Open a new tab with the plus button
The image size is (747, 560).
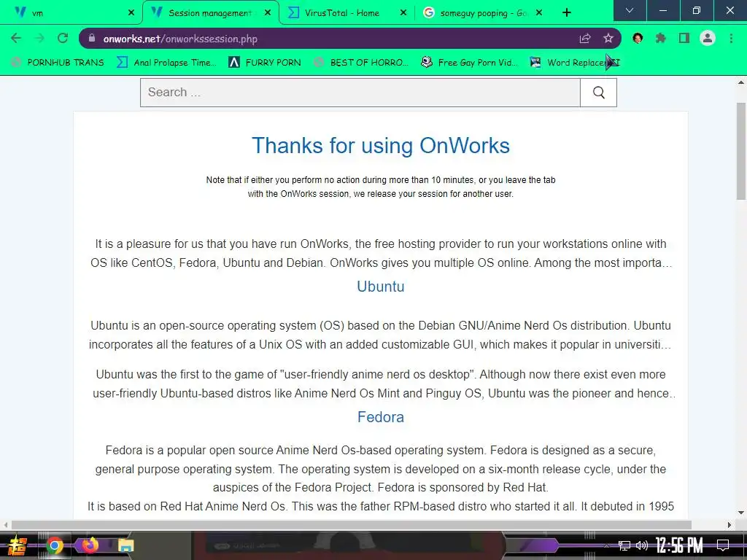pos(566,13)
